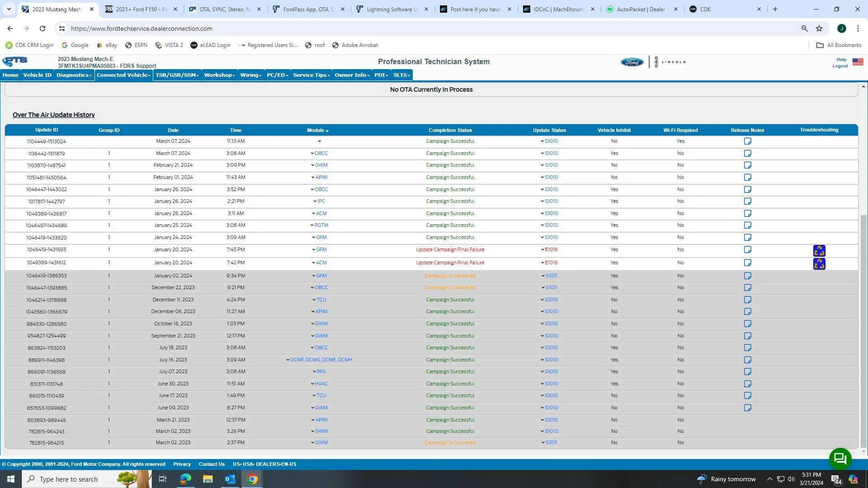Open the Chrome profile avatar
868x488 pixels.
point(841,28)
